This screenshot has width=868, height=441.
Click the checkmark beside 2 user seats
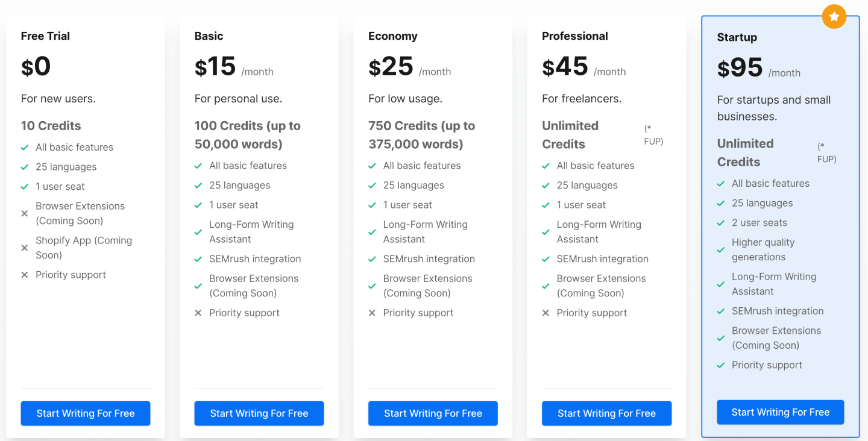[x=721, y=223]
